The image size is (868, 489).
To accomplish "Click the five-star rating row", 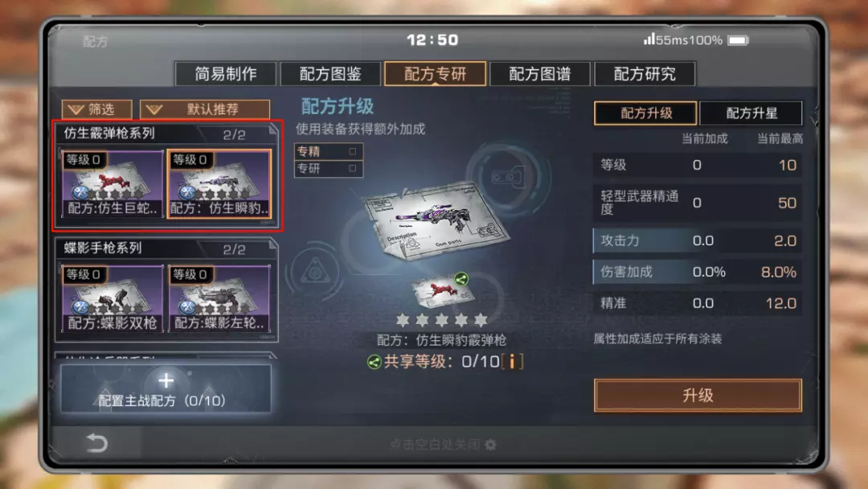I will 442,319.
